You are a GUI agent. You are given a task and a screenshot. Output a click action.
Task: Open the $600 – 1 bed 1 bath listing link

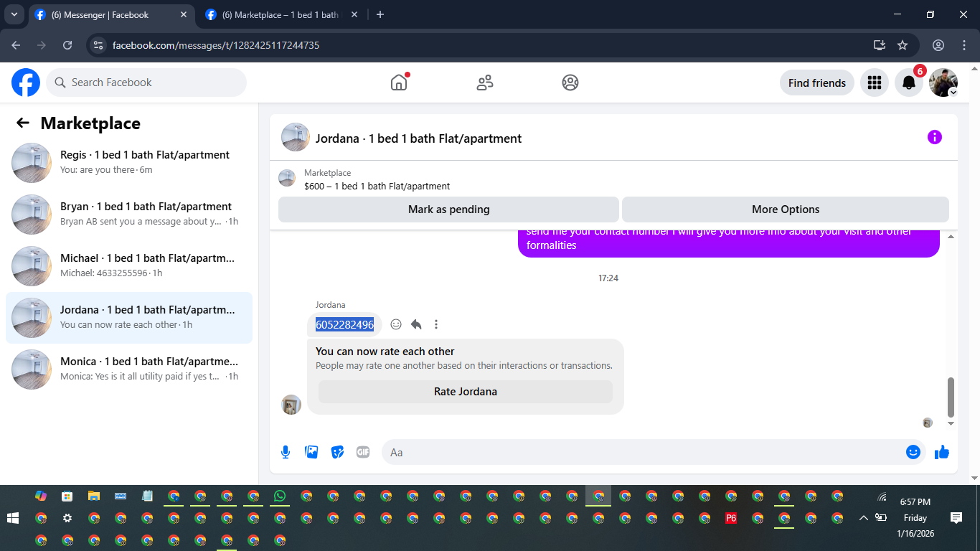point(377,186)
